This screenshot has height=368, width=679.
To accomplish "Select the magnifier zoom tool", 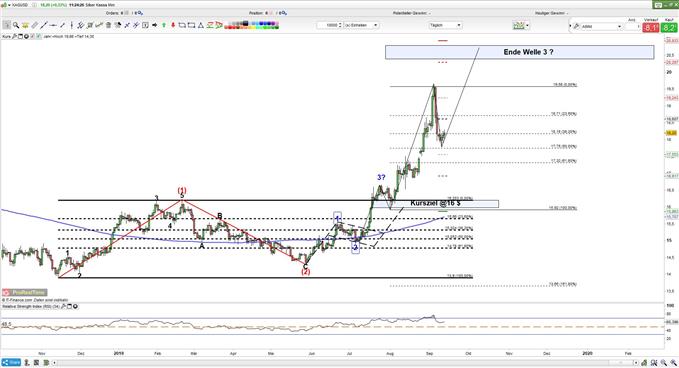I will tap(16, 25).
